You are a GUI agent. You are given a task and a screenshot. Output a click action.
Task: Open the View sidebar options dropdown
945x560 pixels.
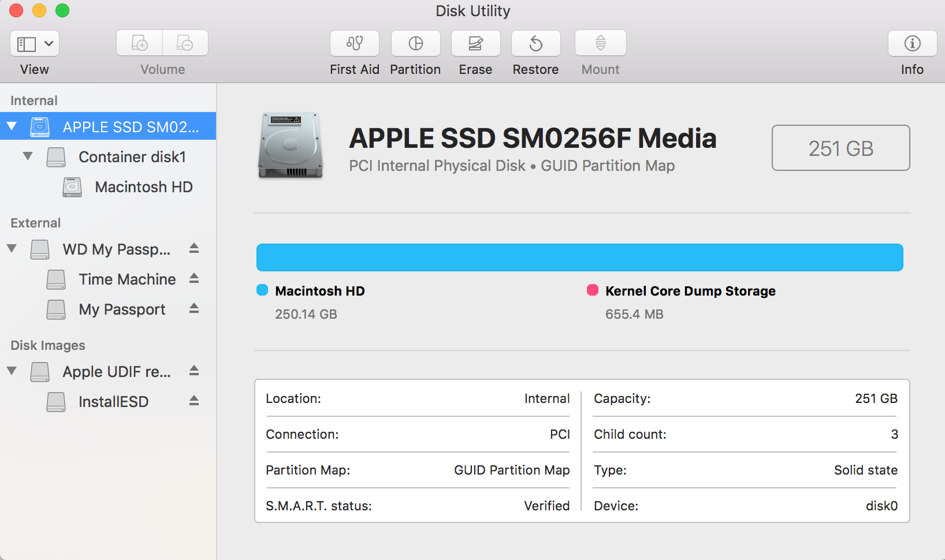pyautogui.click(x=35, y=43)
